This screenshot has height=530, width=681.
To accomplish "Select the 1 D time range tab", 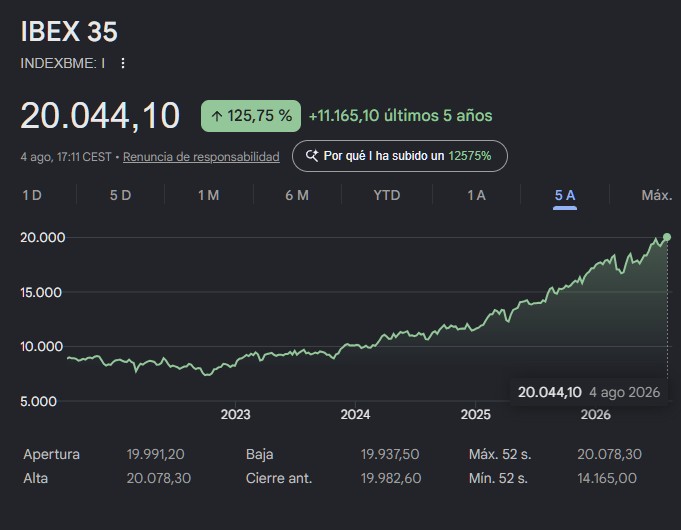I will [32, 195].
